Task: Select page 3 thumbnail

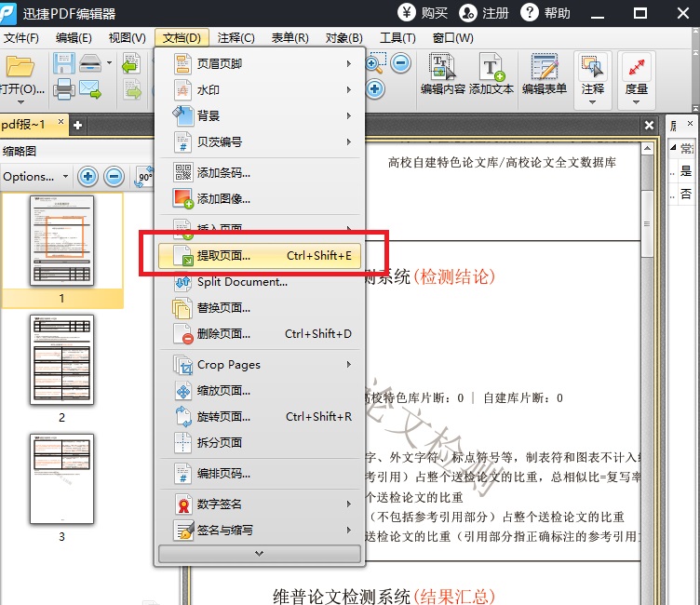Action: coord(62,478)
